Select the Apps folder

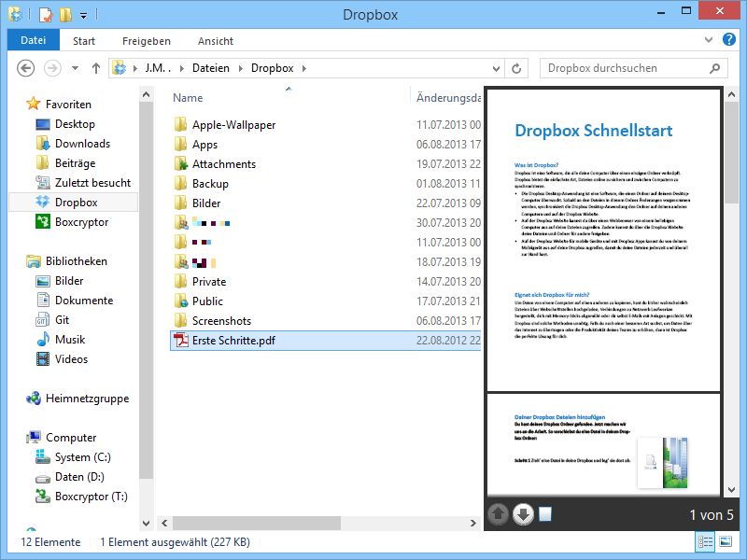pos(204,145)
